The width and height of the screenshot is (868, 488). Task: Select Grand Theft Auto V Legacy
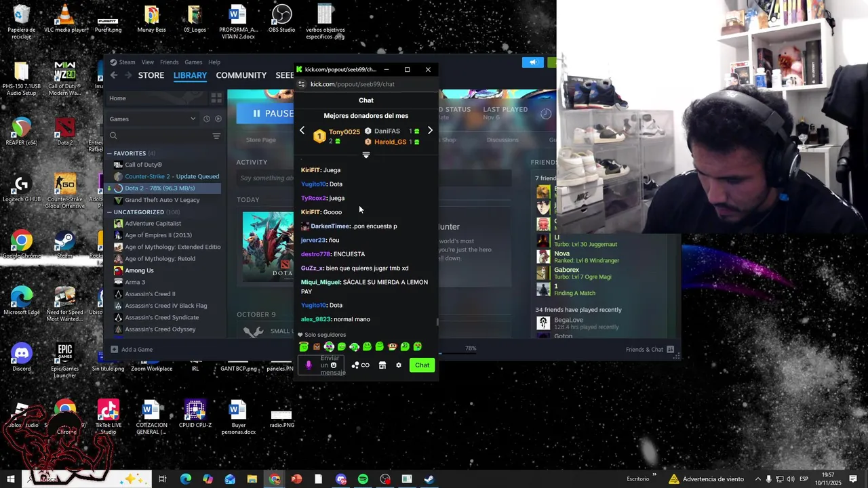tap(162, 200)
